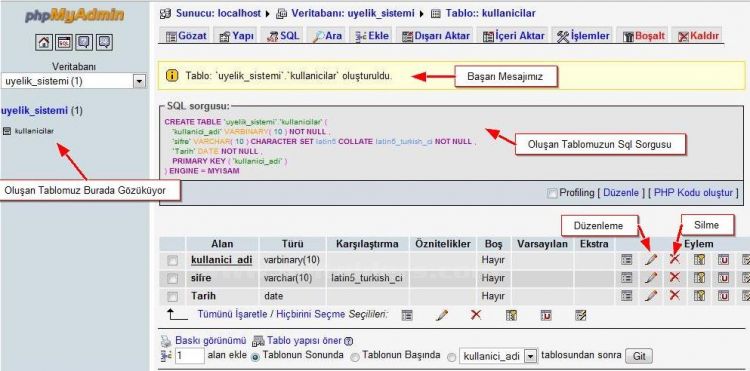750x371 pixels.
Task: Tick the checkbox for kullanici_adi row
Action: (x=172, y=261)
